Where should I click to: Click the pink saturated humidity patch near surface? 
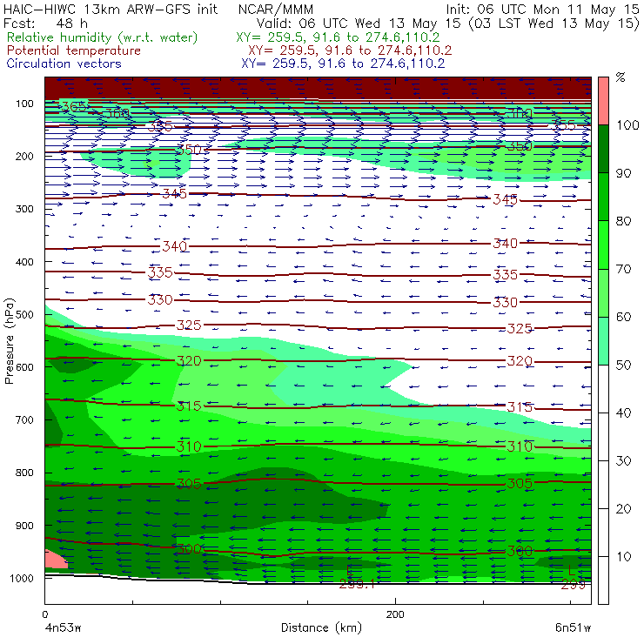tap(56, 560)
